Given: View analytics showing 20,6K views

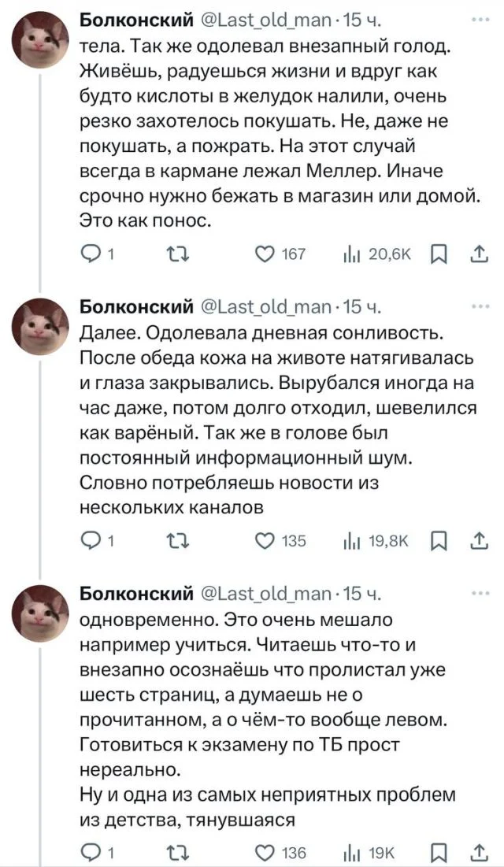Looking at the screenshot, I should [347, 254].
